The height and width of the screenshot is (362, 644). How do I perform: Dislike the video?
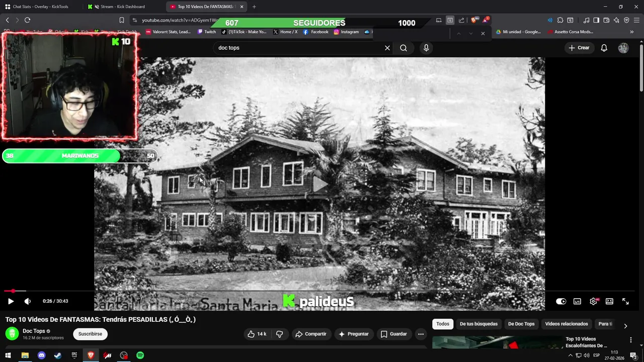[280, 334]
